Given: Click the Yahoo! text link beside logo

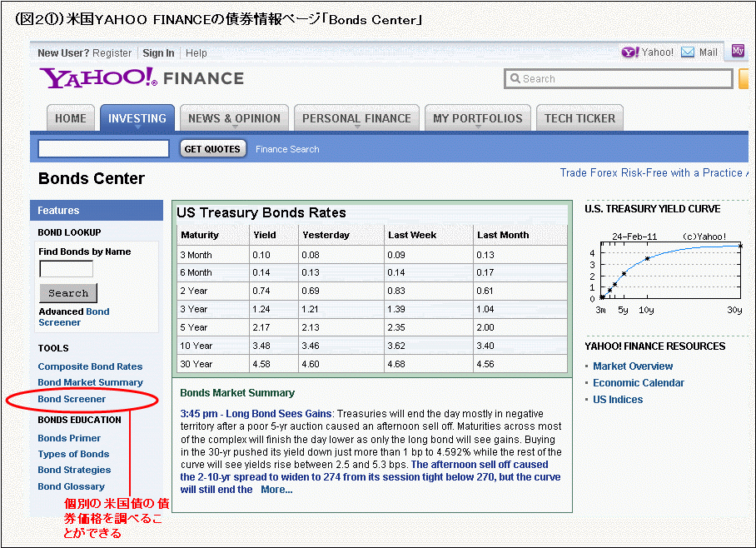Looking at the screenshot, I should [x=657, y=52].
